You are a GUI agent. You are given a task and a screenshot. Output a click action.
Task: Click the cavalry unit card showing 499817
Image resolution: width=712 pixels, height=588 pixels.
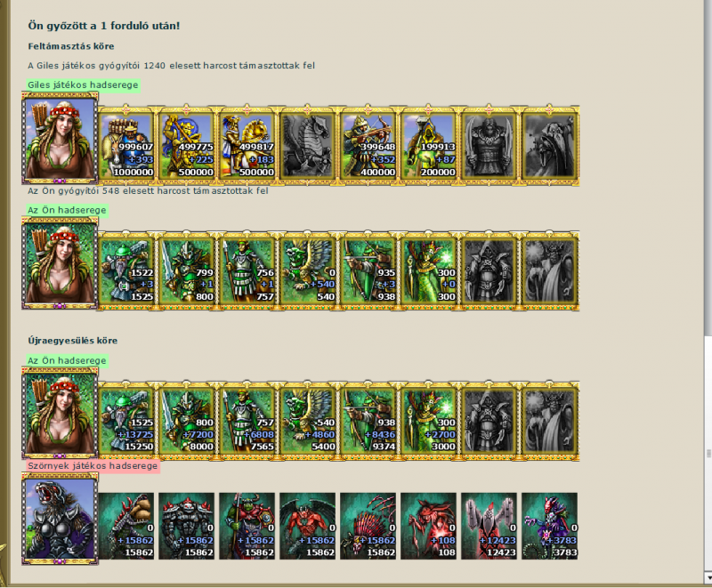click(247, 145)
